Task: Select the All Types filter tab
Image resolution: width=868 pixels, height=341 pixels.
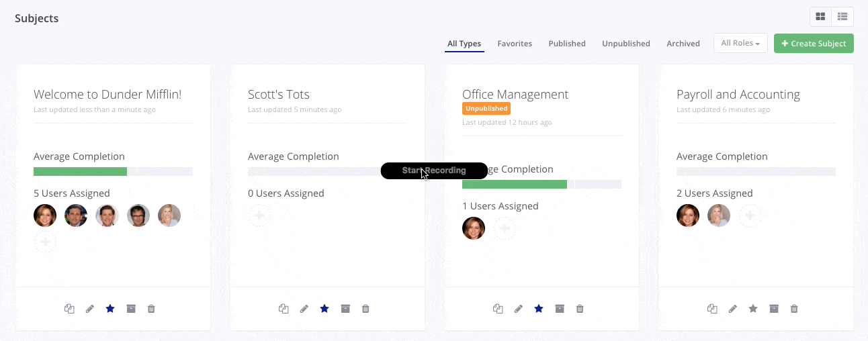Action: 464,44
